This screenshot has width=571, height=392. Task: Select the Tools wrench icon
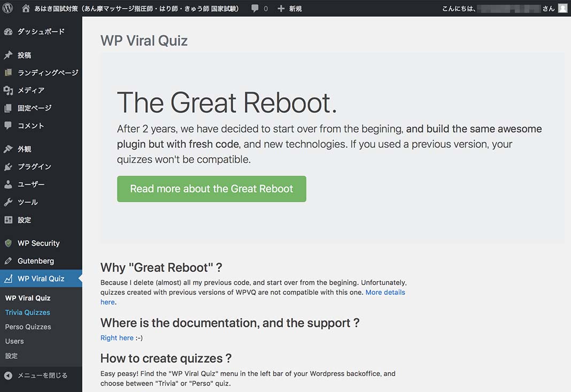point(8,202)
